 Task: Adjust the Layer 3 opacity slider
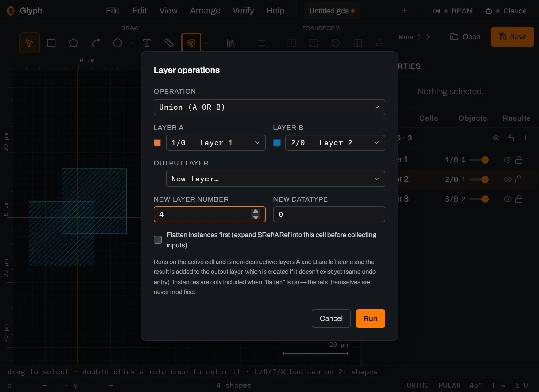479,199
